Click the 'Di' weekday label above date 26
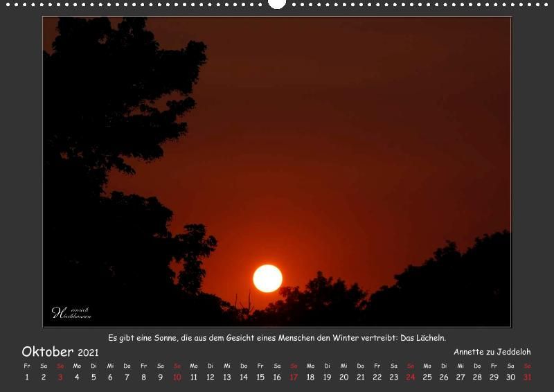554x392 pixels. pyautogui.click(x=444, y=366)
